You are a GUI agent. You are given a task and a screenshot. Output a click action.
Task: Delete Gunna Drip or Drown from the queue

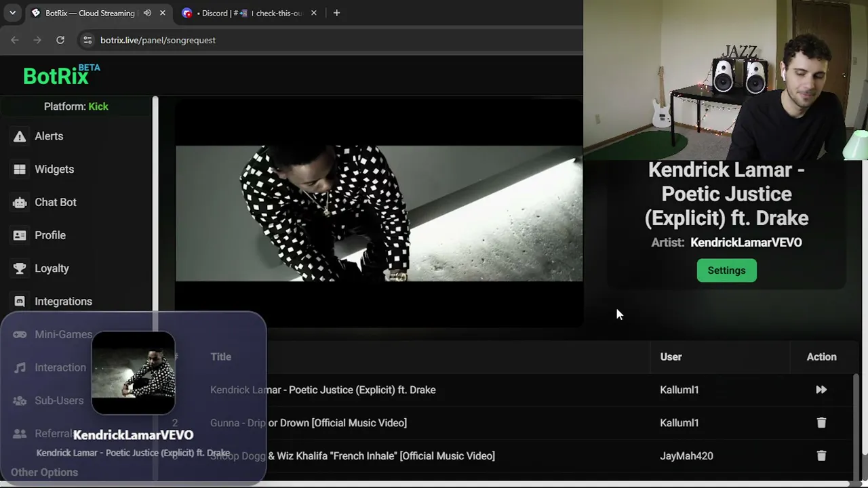coord(821,423)
